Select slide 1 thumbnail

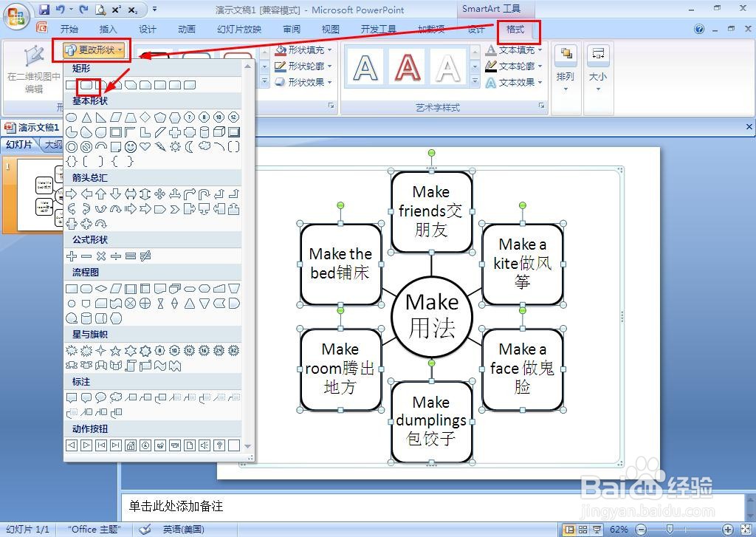[x=41, y=196]
